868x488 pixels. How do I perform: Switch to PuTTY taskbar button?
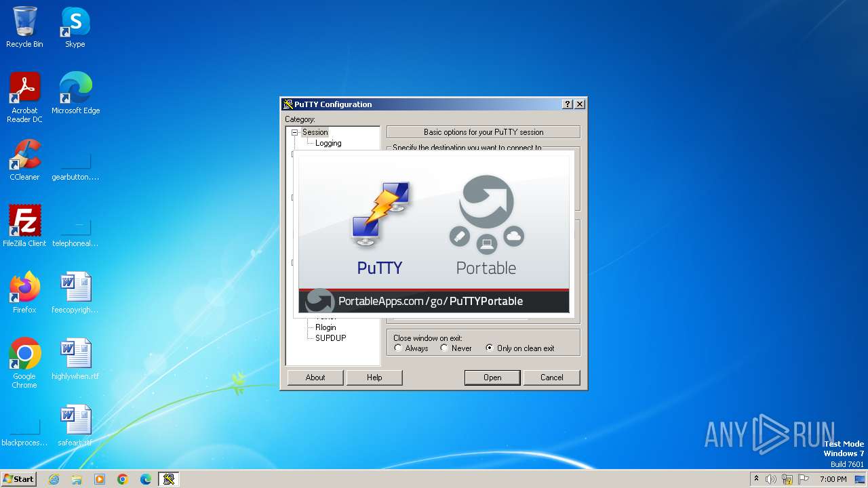pyautogui.click(x=169, y=479)
